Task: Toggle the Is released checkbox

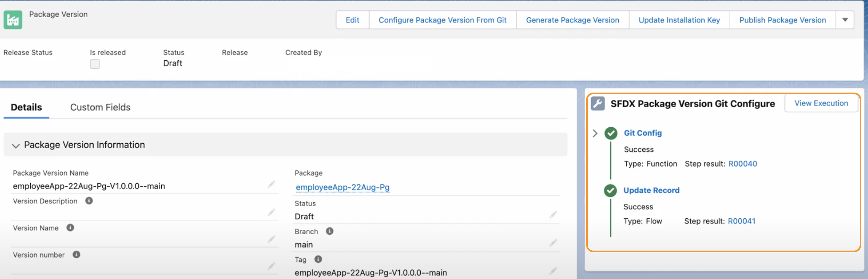Action: pyautogui.click(x=95, y=64)
